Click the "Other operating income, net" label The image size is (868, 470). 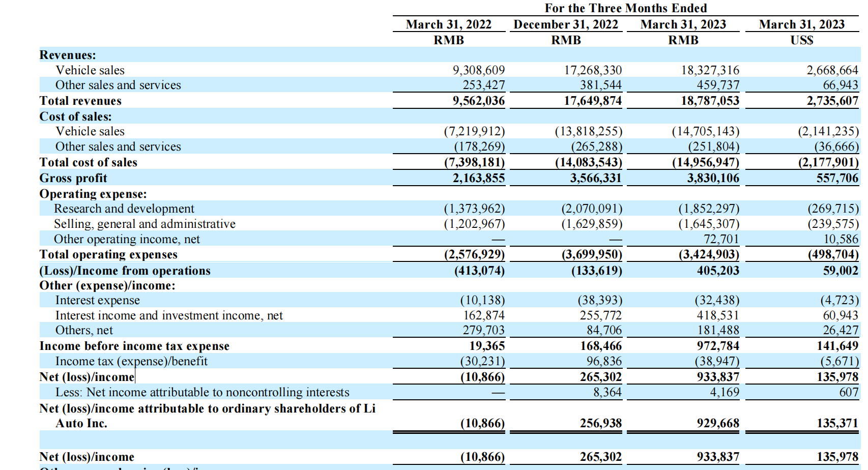point(127,239)
